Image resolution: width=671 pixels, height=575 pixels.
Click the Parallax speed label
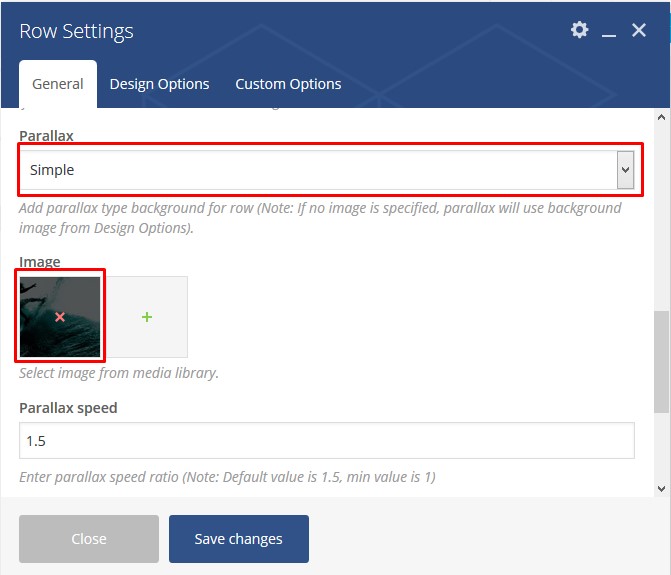(68, 408)
